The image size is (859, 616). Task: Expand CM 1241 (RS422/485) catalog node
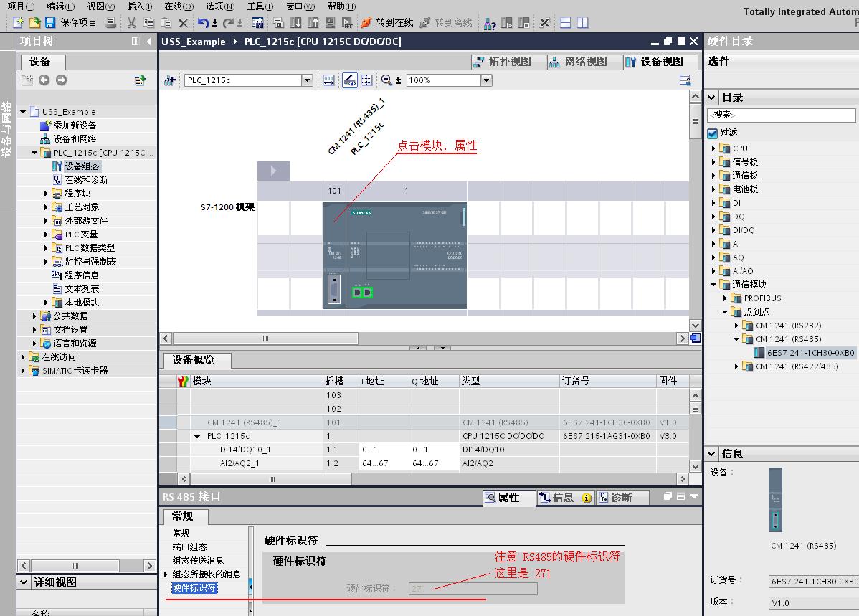736,366
